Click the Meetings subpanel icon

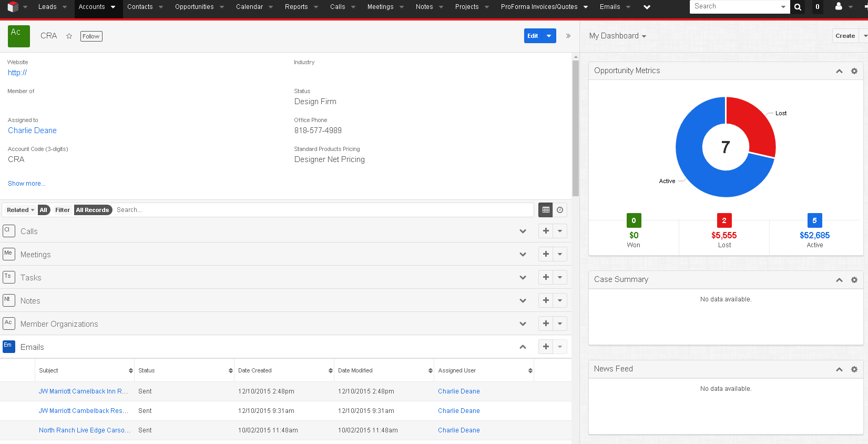click(9, 254)
